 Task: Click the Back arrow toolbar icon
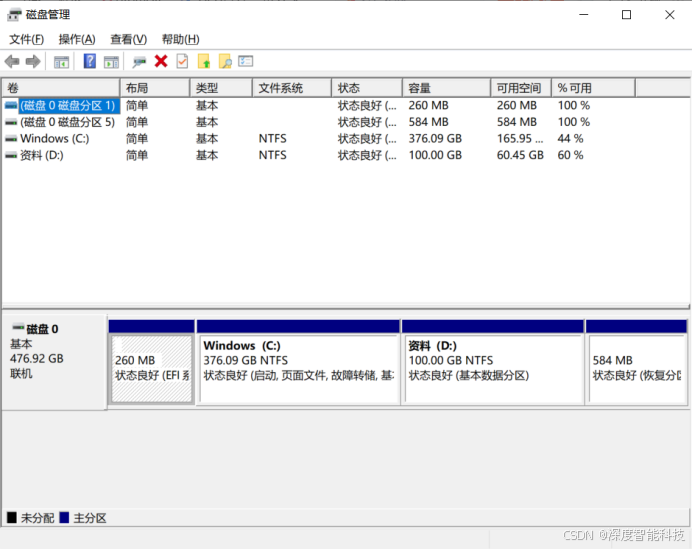(x=12, y=61)
